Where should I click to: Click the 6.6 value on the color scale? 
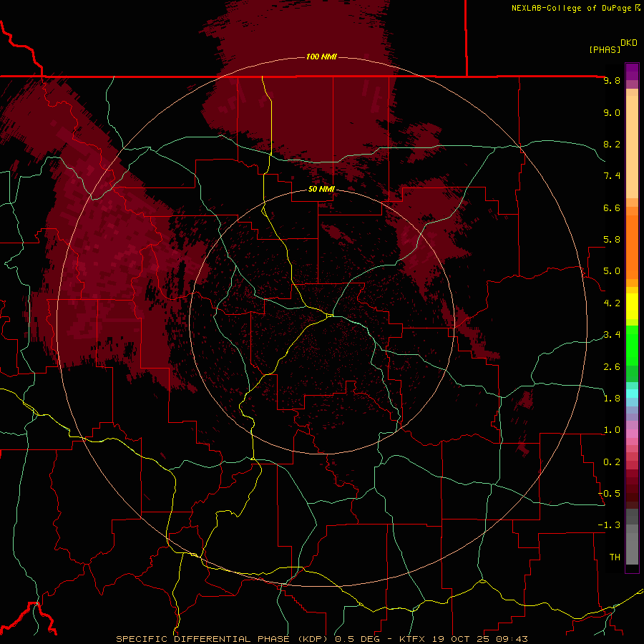[x=612, y=208]
